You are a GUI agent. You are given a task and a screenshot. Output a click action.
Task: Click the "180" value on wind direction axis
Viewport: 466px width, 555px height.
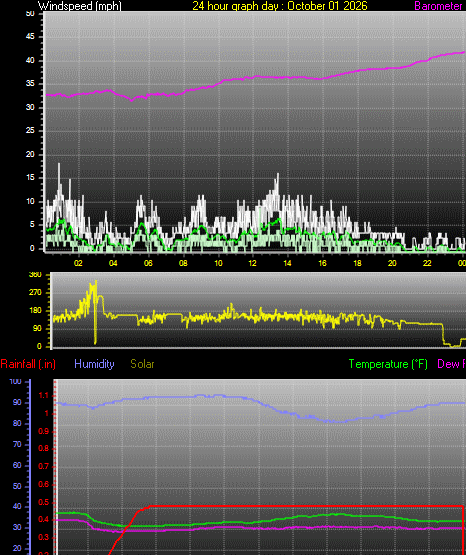(35, 310)
